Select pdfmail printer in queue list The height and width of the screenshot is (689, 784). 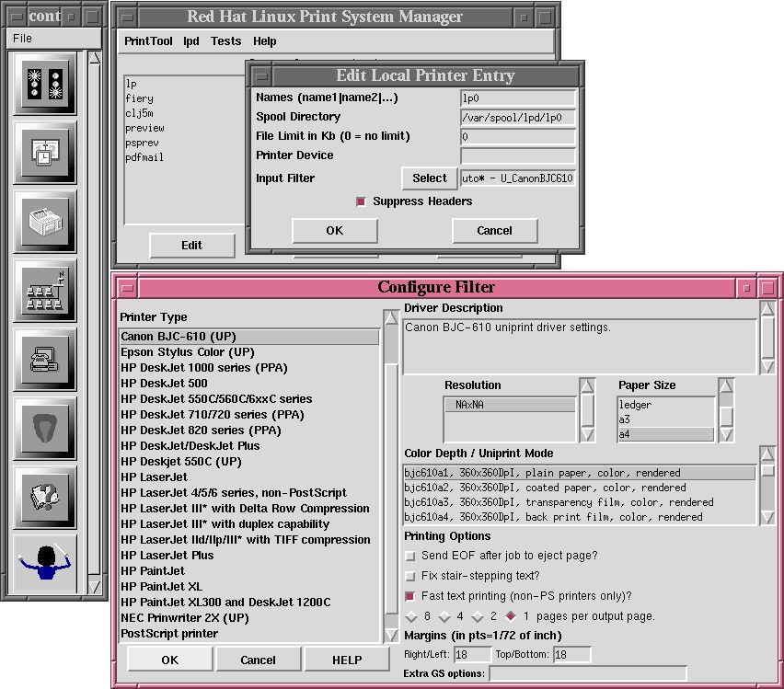click(144, 157)
